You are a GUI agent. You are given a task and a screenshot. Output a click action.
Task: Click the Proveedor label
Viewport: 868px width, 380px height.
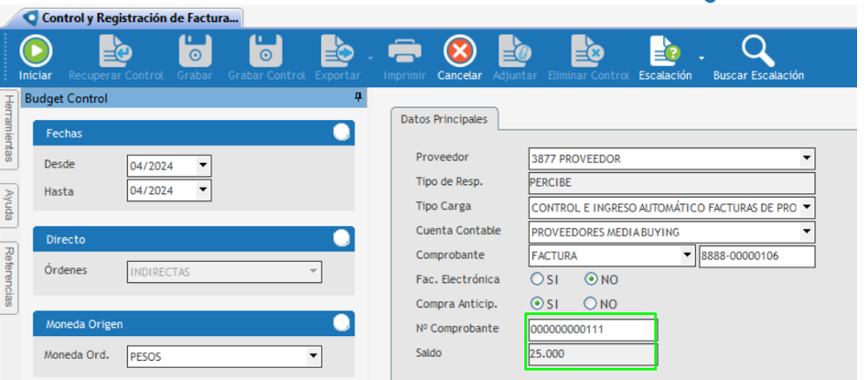point(443,157)
